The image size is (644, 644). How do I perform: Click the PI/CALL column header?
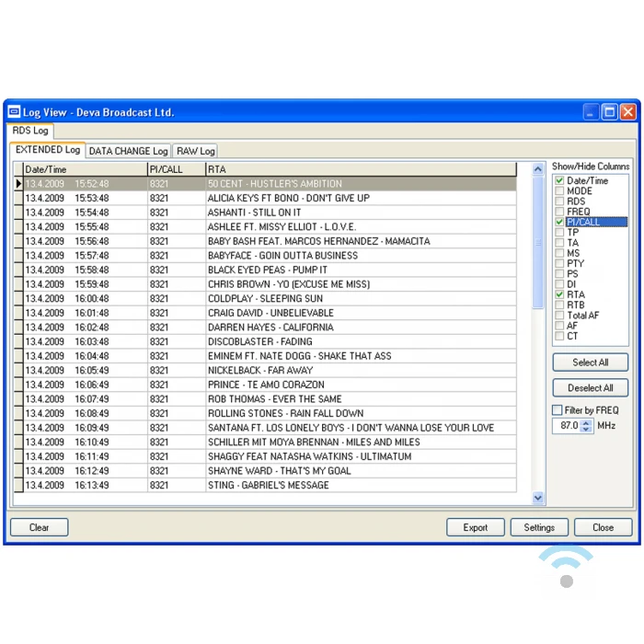(177, 169)
